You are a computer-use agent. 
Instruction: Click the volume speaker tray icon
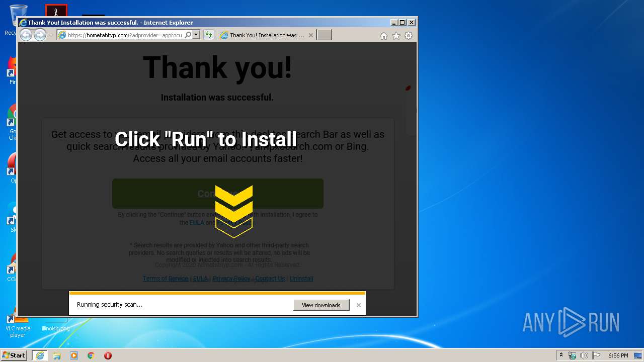584,355
